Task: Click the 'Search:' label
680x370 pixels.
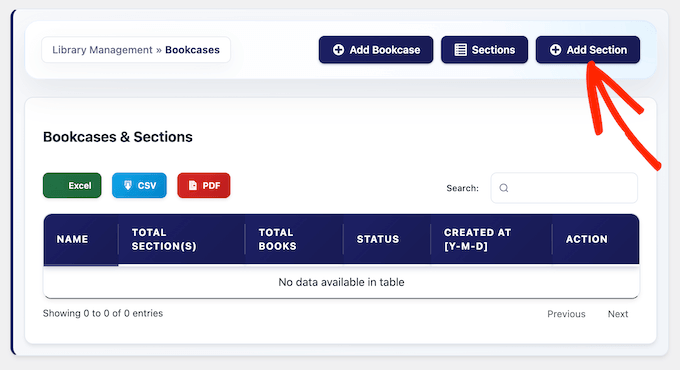Action: click(x=462, y=188)
